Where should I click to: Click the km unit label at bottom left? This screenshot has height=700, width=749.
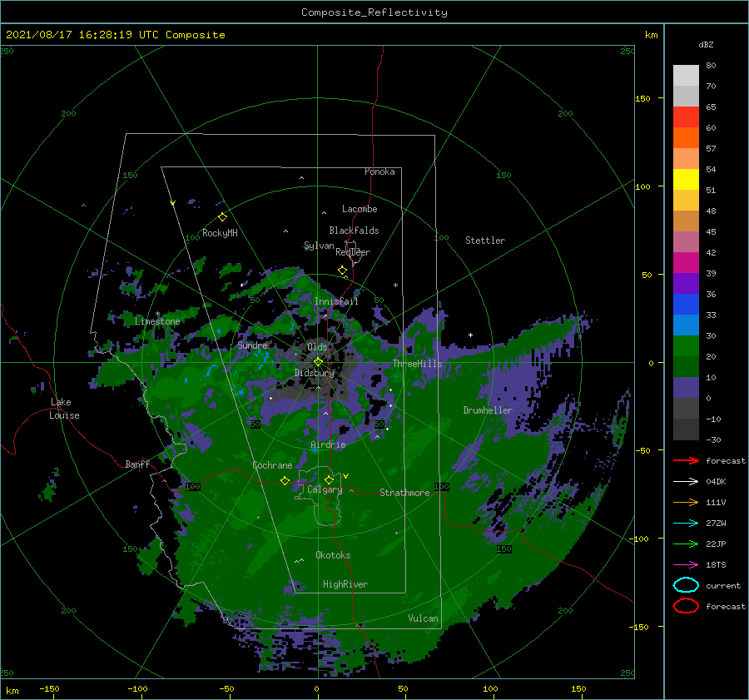point(12,691)
